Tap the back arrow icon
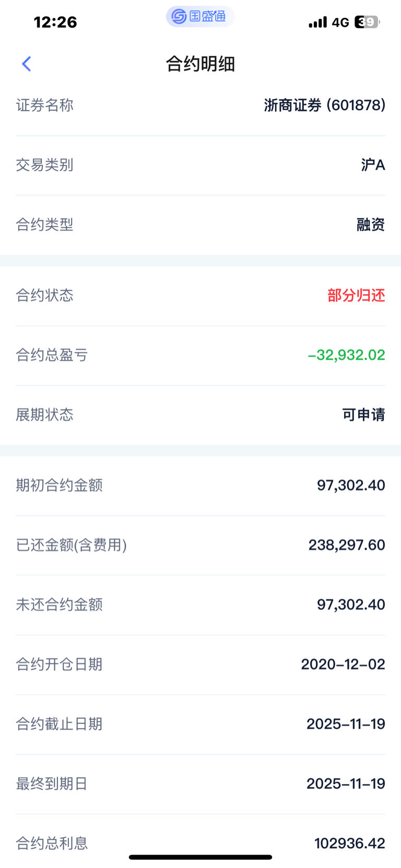 point(27,64)
